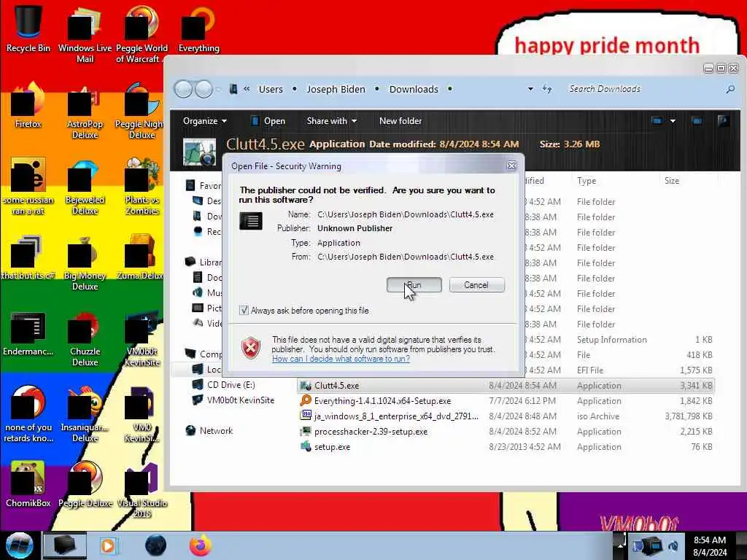Select Network in the navigation pane
747x560 pixels.
pos(216,430)
